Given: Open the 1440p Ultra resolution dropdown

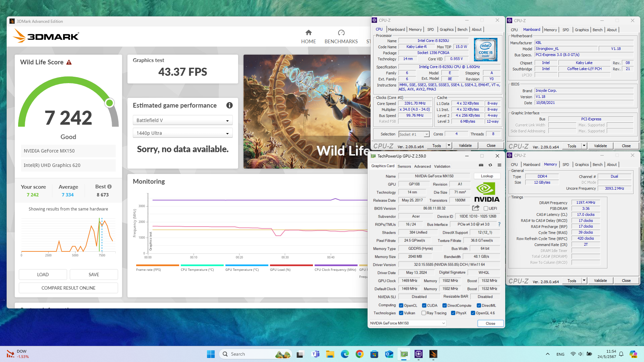Looking at the screenshot, I should tap(183, 133).
